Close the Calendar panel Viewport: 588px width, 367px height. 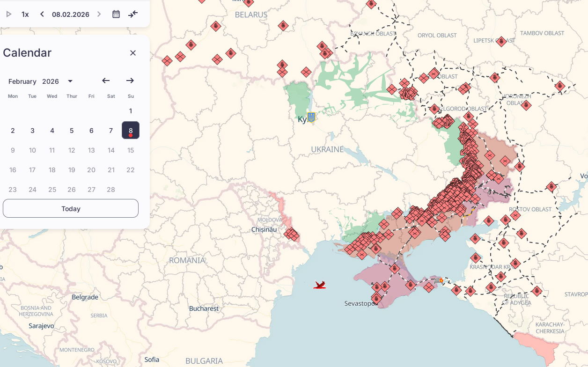(133, 53)
